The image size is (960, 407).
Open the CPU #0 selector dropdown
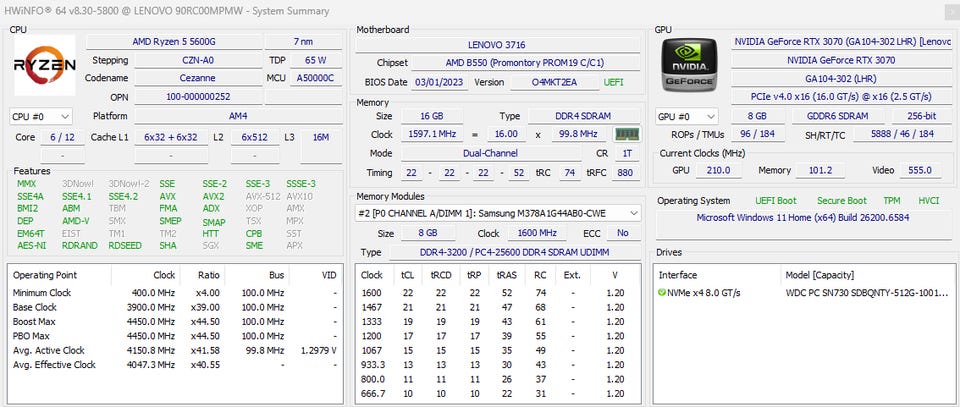tap(41, 117)
